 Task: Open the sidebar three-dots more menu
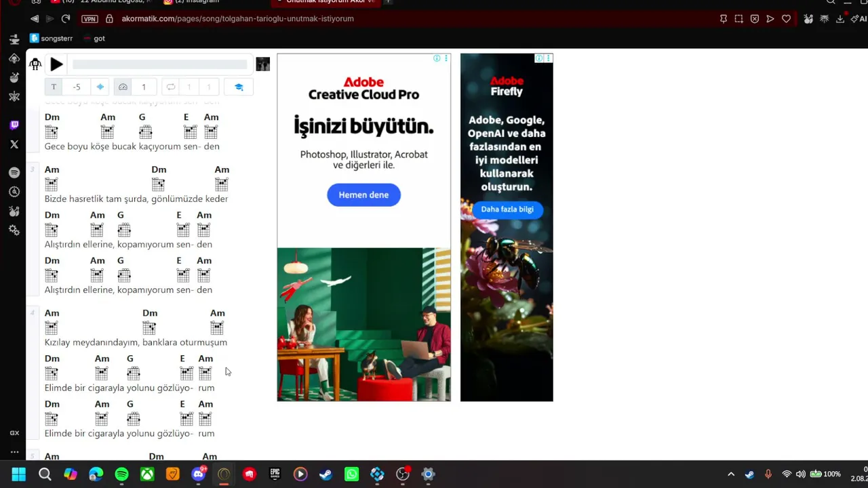coord(14,452)
